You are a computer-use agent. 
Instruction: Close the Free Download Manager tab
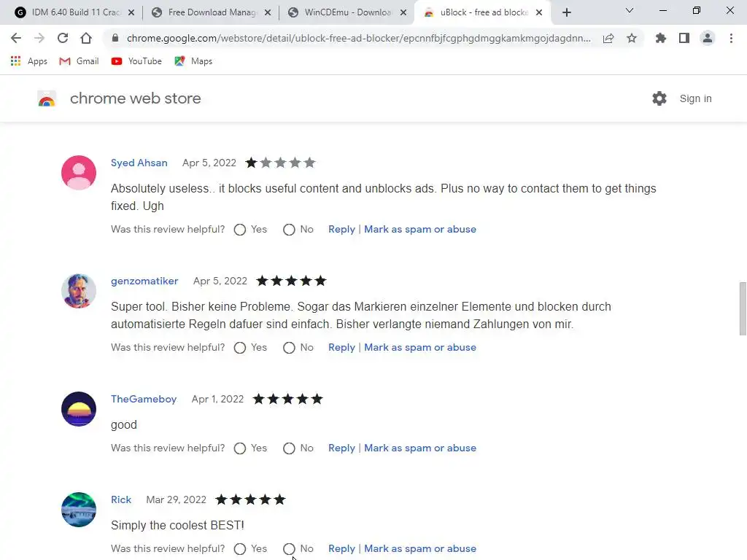click(x=268, y=13)
